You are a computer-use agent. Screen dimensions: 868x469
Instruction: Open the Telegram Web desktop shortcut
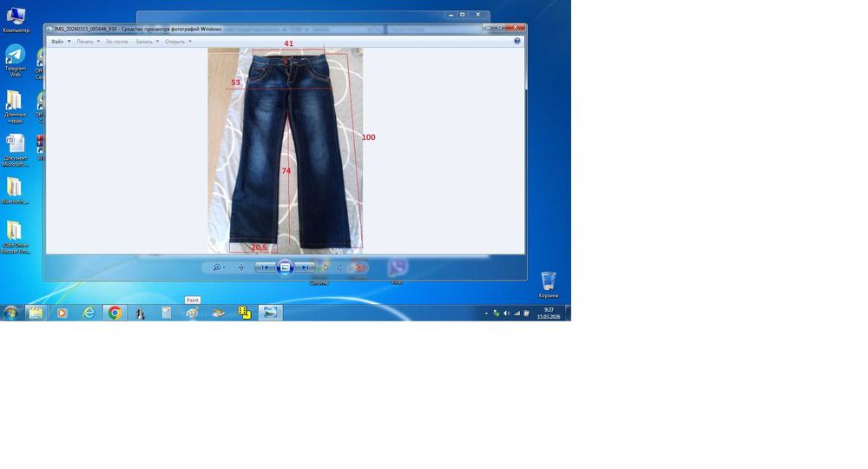16,61
